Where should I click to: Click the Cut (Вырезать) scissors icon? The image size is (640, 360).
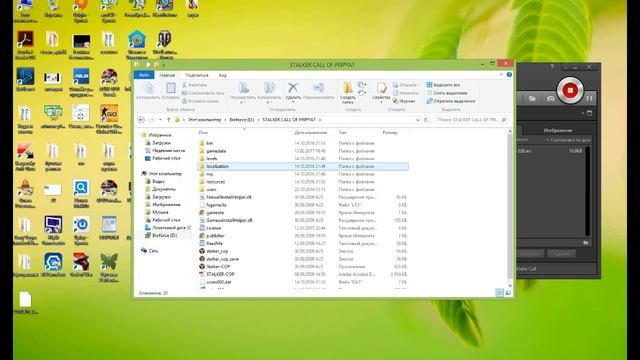tap(184, 85)
